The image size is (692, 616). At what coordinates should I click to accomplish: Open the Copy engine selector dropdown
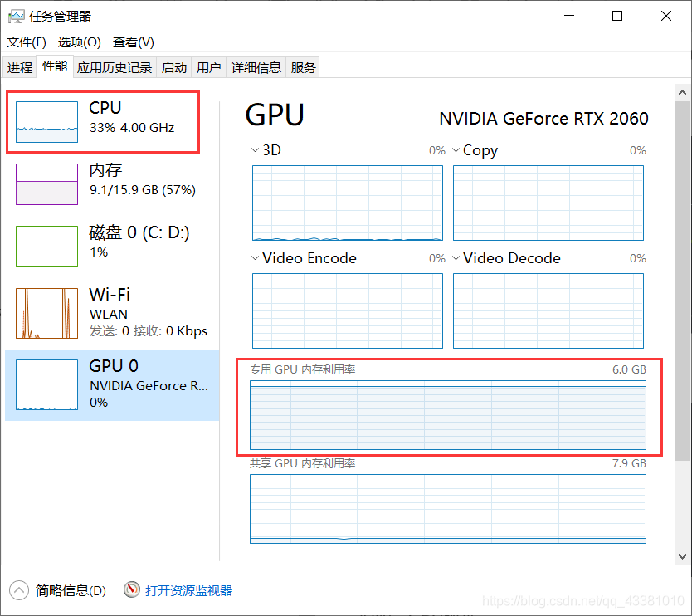(456, 150)
